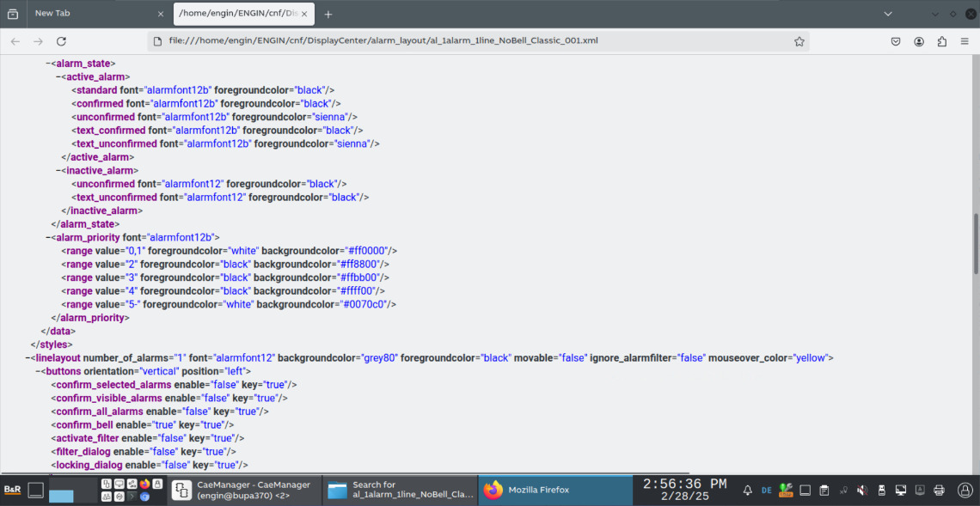
Task: Switch to CaeManager window in taskbar
Action: click(x=243, y=490)
